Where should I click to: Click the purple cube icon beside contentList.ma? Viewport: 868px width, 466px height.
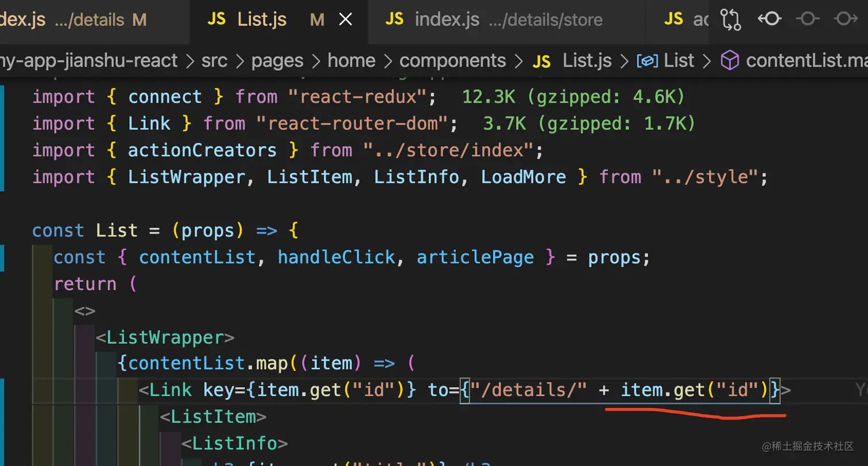tap(730, 60)
